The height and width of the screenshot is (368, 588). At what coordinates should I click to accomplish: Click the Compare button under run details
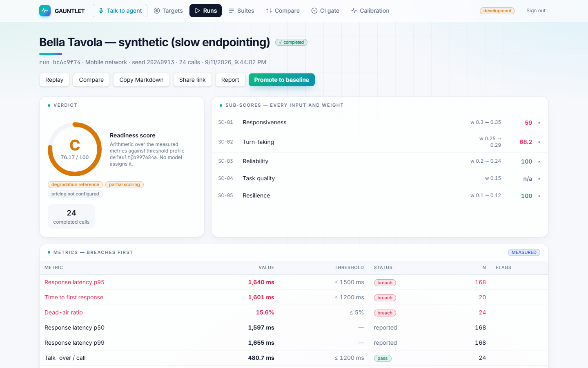click(91, 80)
